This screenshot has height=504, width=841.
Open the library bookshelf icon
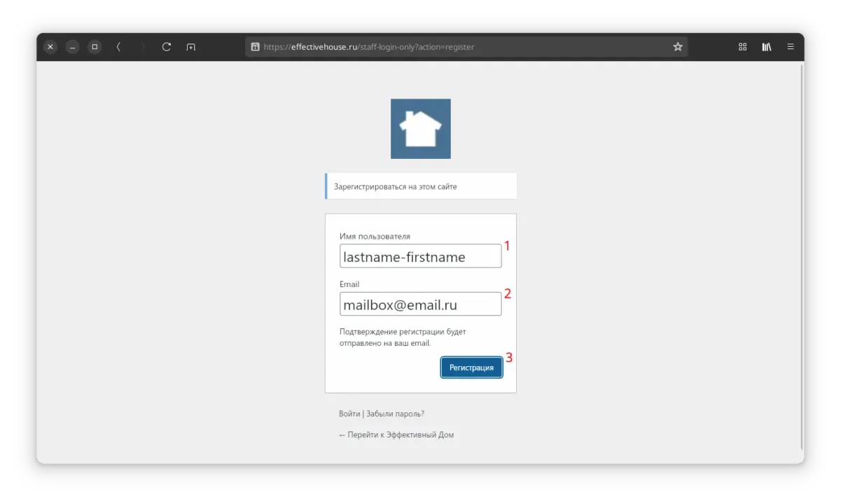tap(767, 47)
